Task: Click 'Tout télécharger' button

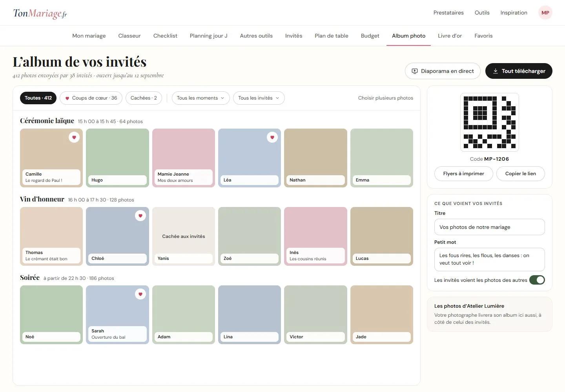Action: (519, 71)
